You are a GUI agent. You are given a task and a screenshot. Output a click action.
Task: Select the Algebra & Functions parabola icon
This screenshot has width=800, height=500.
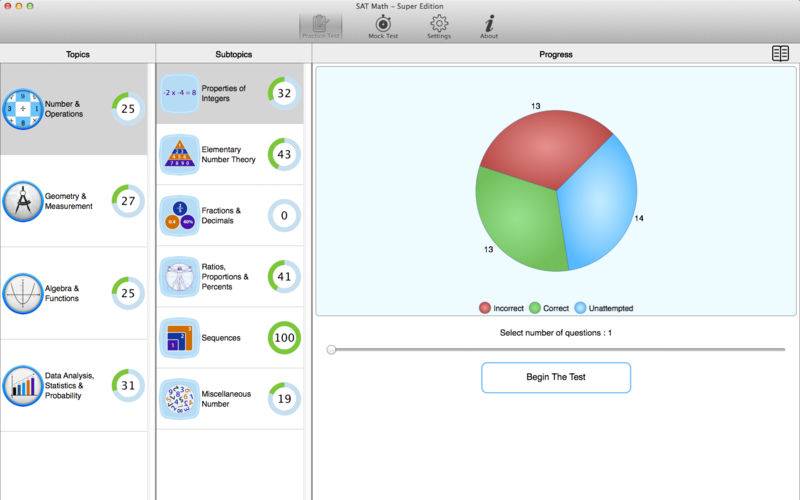pos(22,293)
